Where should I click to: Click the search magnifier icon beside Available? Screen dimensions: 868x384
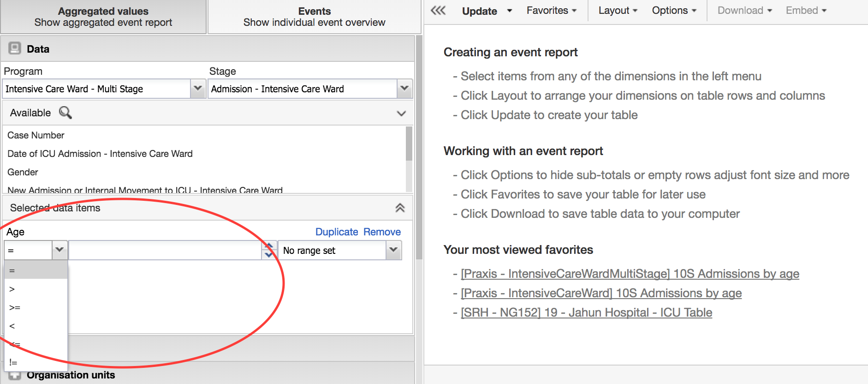(x=65, y=113)
